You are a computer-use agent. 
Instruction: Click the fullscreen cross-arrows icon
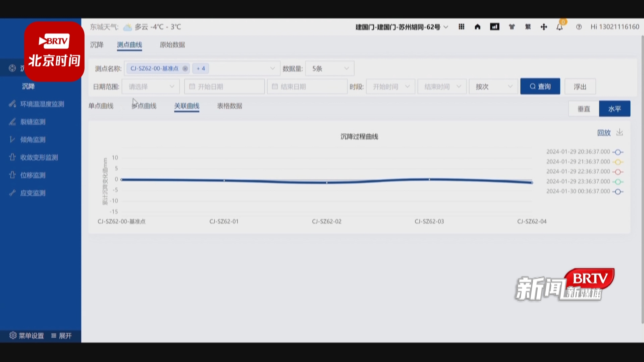coord(544,27)
